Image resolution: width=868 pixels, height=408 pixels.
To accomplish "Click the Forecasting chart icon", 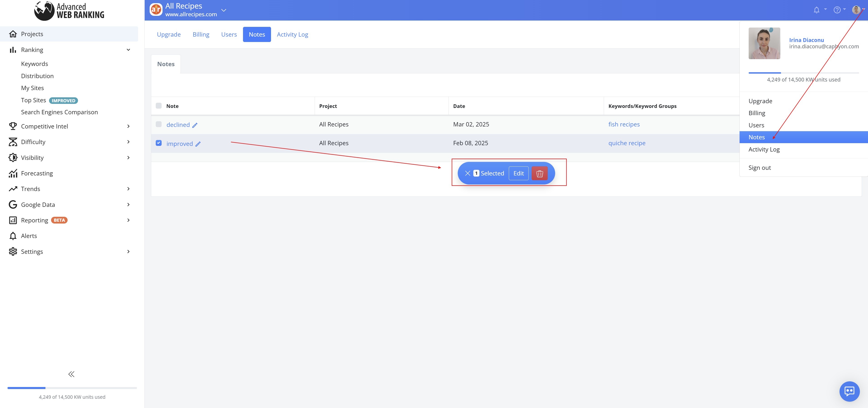I will click(13, 173).
